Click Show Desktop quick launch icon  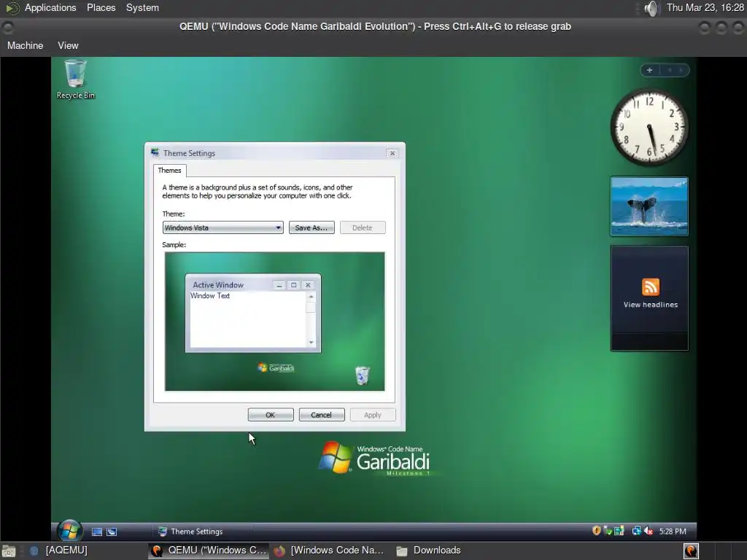point(97,532)
